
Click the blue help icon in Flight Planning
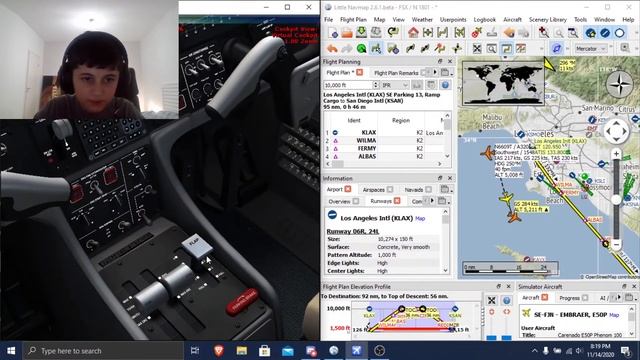pyautogui.click(x=445, y=85)
